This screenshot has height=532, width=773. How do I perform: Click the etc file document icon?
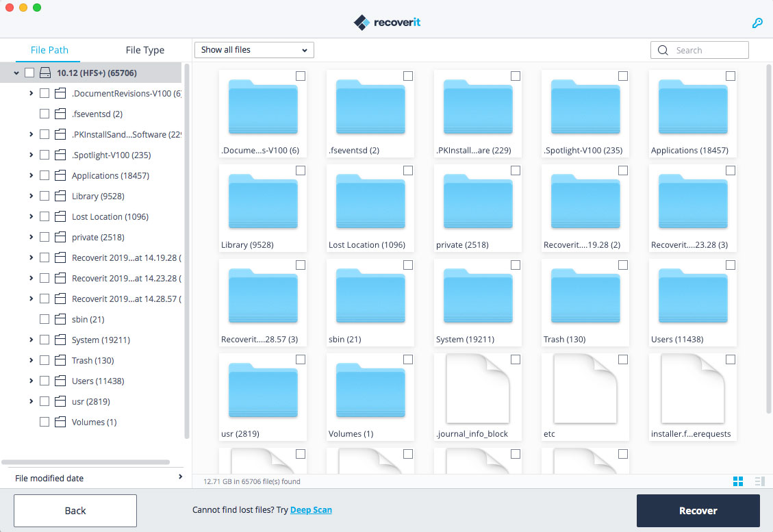585,389
